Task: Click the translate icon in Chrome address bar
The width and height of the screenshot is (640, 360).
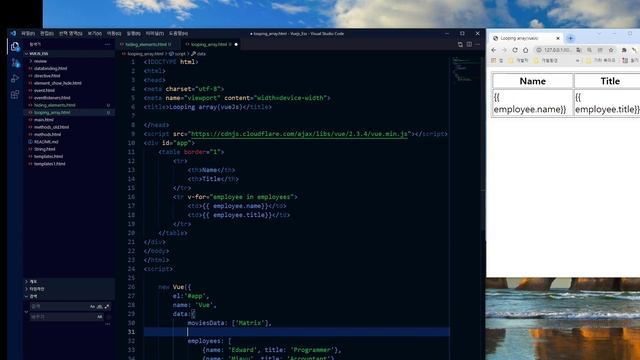Action: pyautogui.click(x=579, y=50)
